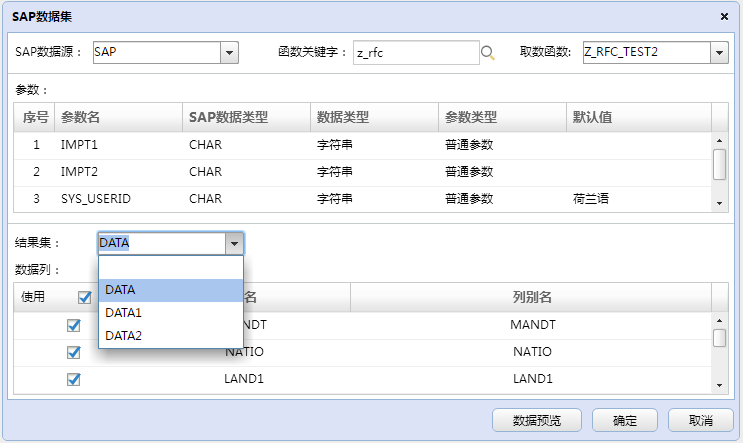Open the 取数函数 dropdown arrow
Viewport: 743px width, 443px height.
[x=719, y=53]
